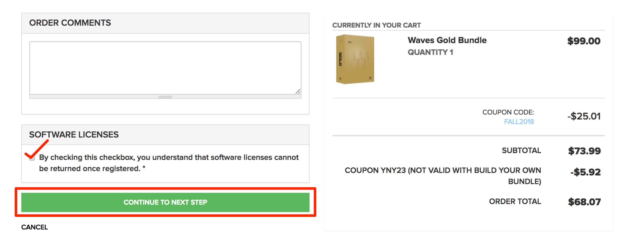644x248 pixels.
Task: Click the FALL2018 coupon code link
Action: tap(519, 122)
